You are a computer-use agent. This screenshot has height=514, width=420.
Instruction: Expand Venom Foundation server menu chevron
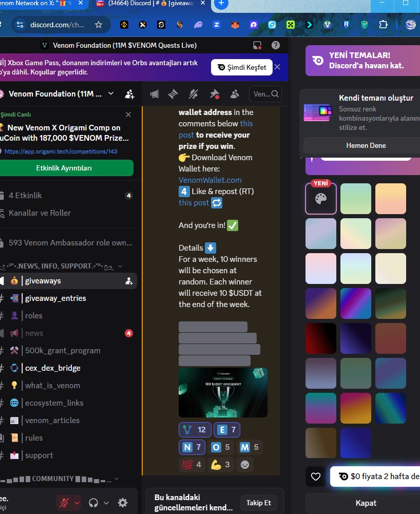pyautogui.click(x=111, y=93)
